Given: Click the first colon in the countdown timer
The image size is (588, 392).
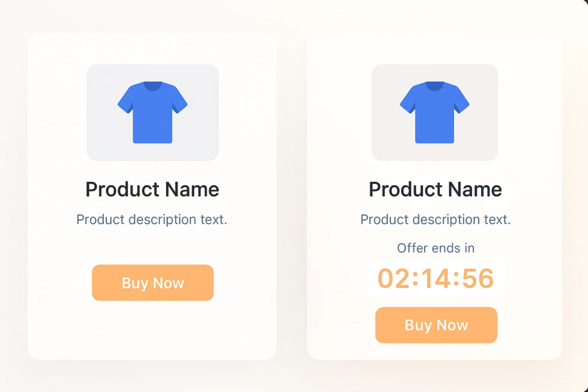Looking at the screenshot, I should click(x=415, y=279).
